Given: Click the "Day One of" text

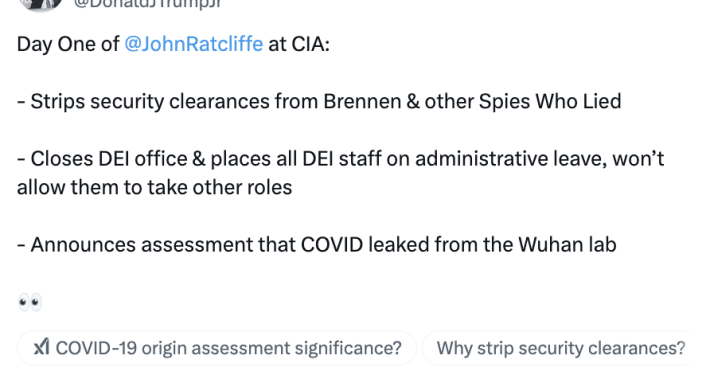Looking at the screenshot, I should click(x=68, y=44).
